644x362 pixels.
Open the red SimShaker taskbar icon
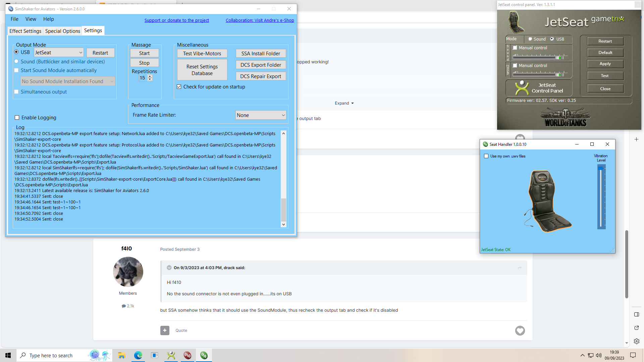187,355
